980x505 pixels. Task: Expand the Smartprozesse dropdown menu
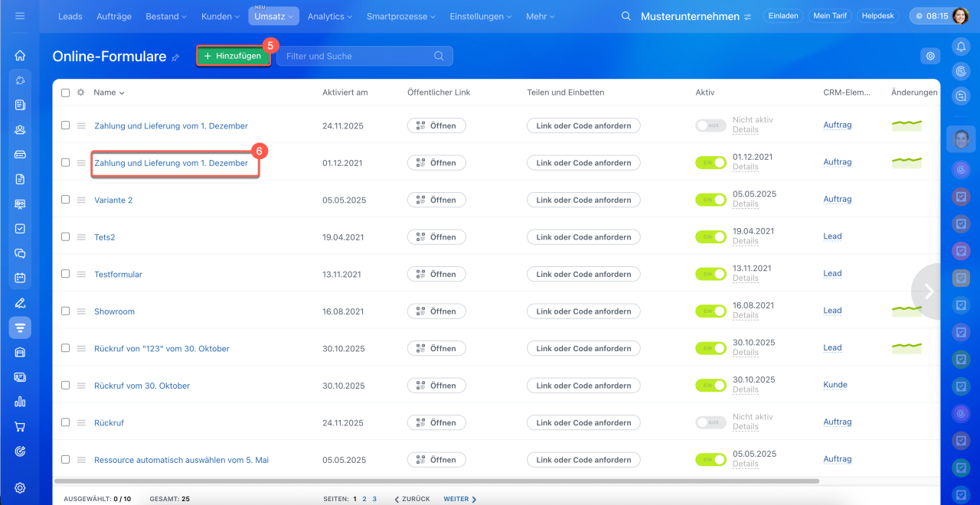coord(401,16)
